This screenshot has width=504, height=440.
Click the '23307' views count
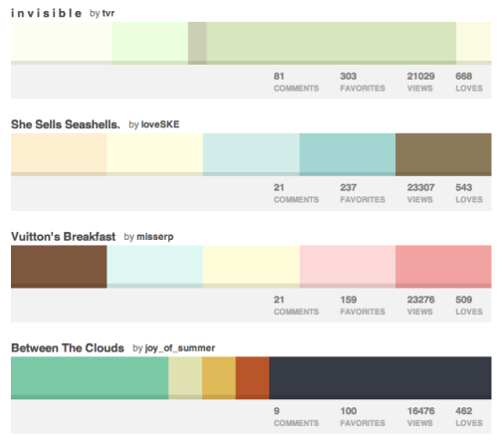coord(420,187)
